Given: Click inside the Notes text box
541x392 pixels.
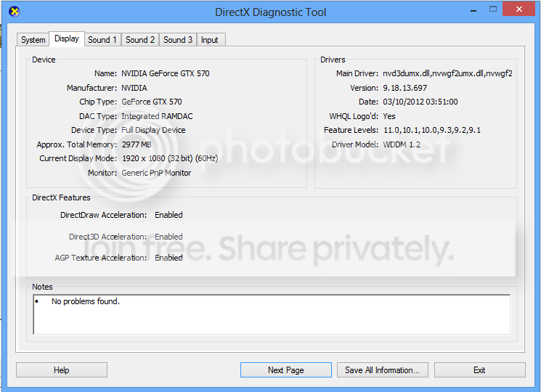Looking at the screenshot, I should pos(272,314).
